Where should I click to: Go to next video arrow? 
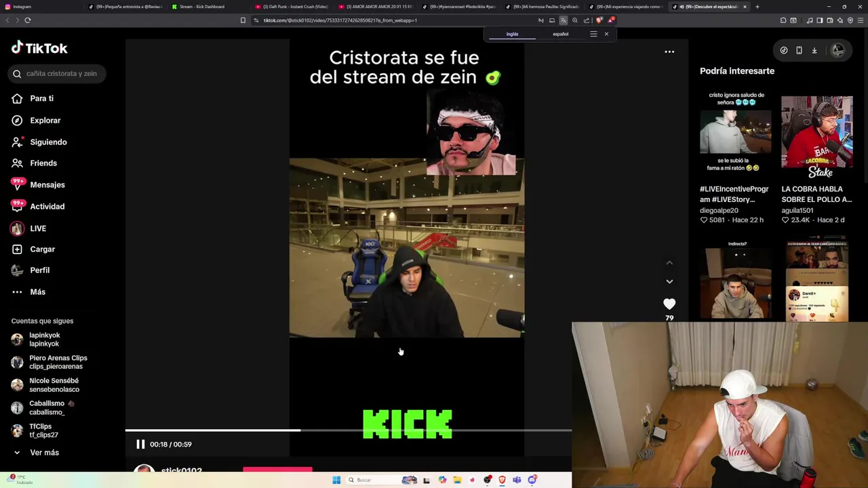tap(669, 281)
